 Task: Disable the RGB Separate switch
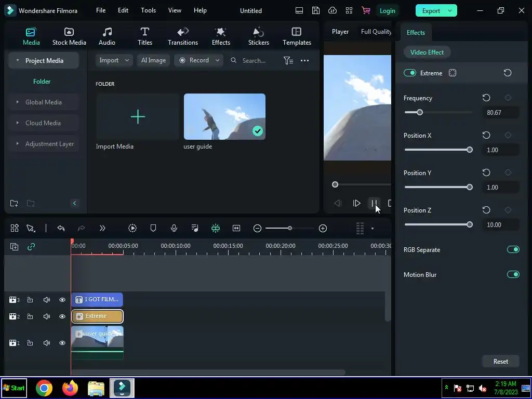tap(513, 250)
